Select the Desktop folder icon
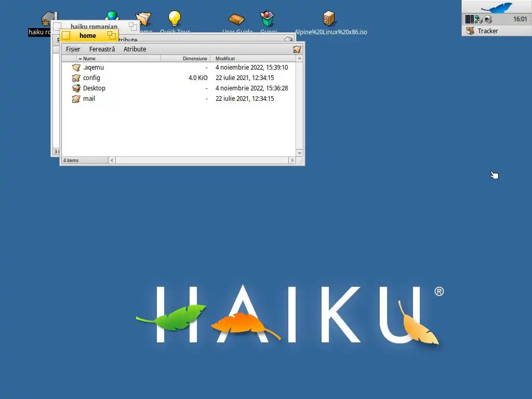532x399 pixels. (x=76, y=88)
